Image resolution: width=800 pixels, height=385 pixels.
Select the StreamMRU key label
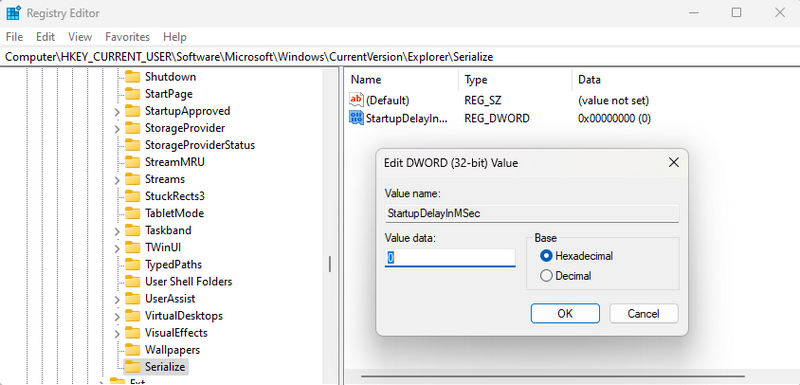[x=174, y=162]
